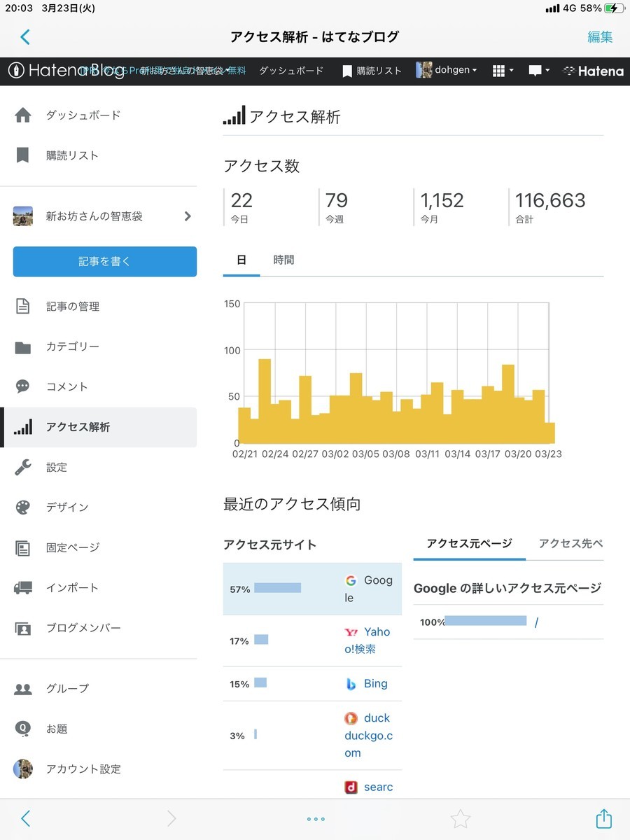Click the document icon for 記事の管理

(23, 306)
